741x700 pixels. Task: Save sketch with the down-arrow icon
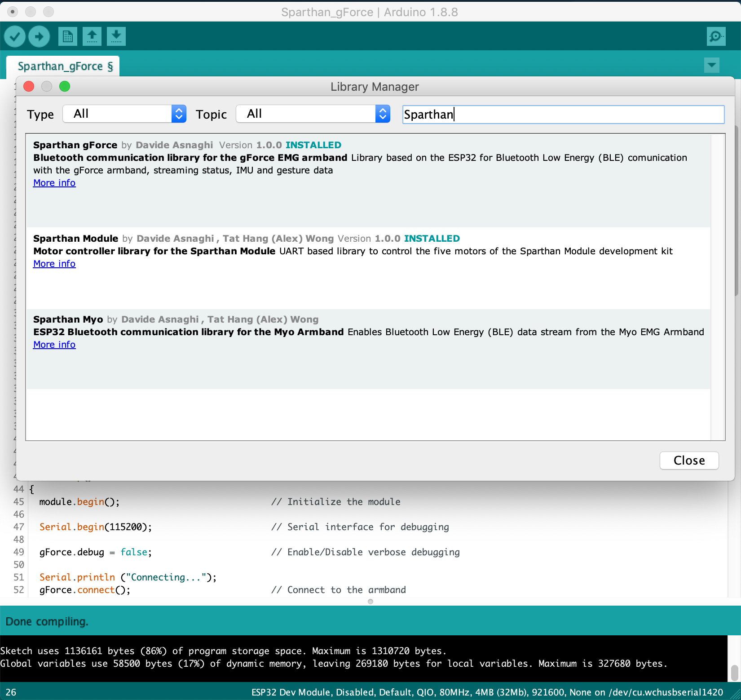[116, 36]
